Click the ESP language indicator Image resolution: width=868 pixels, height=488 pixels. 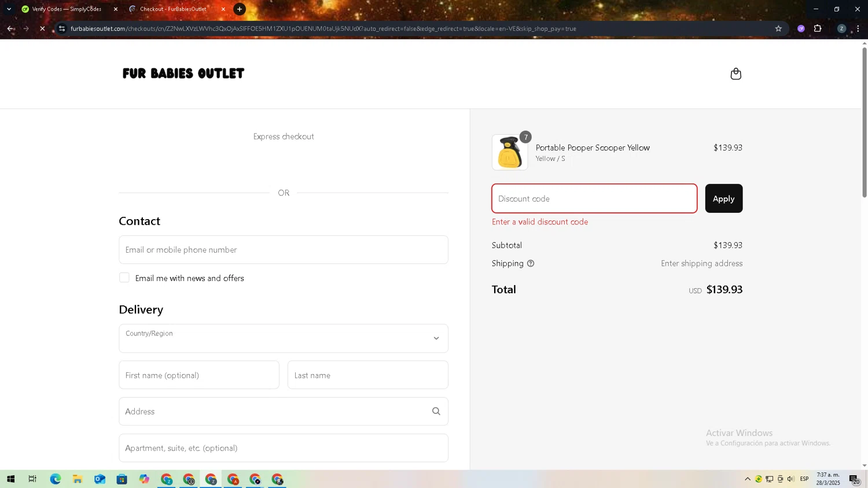point(804,479)
